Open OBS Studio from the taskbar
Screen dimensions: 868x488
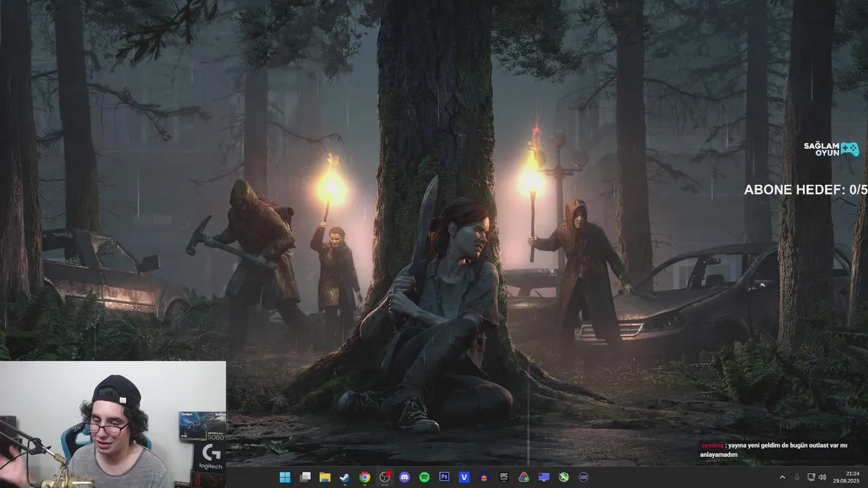tap(384, 477)
